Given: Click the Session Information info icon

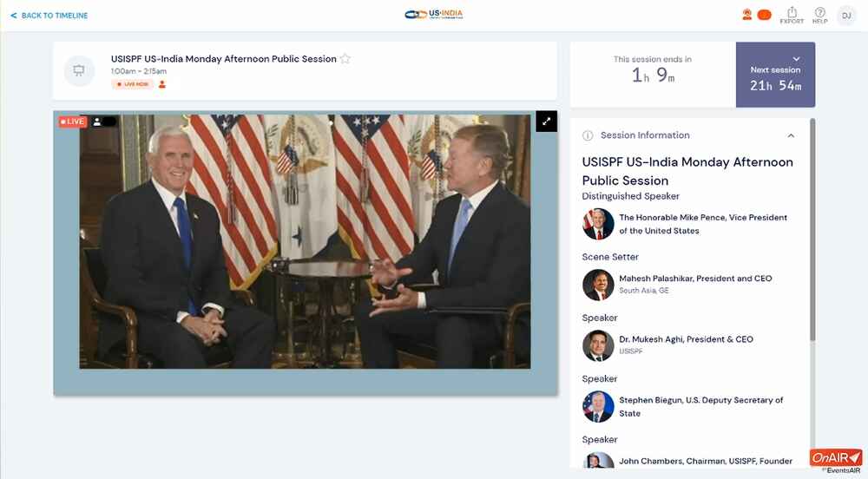Looking at the screenshot, I should [x=588, y=135].
